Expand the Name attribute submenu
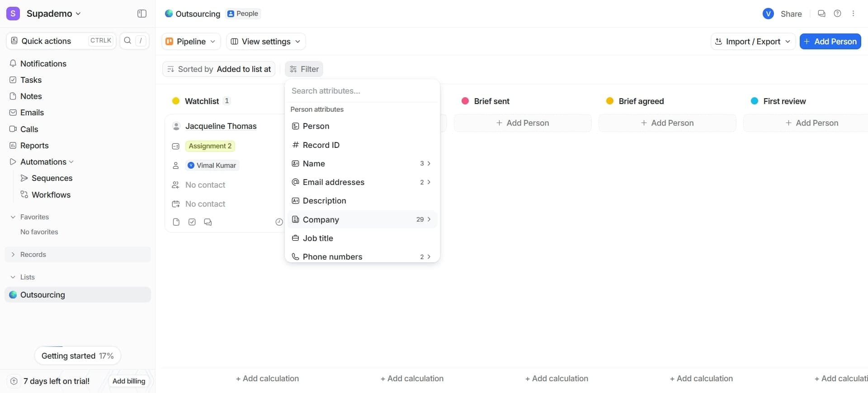The width and height of the screenshot is (868, 393). click(x=362, y=164)
